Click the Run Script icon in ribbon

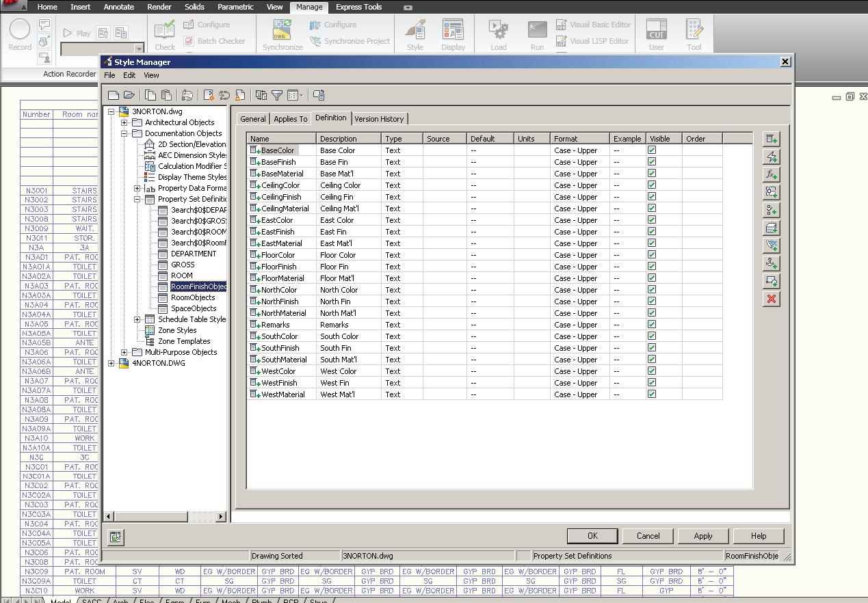tap(537, 35)
